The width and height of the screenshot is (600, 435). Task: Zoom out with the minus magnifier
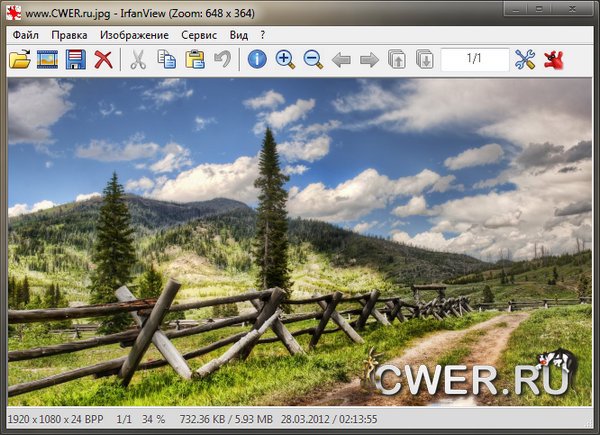coord(313,59)
